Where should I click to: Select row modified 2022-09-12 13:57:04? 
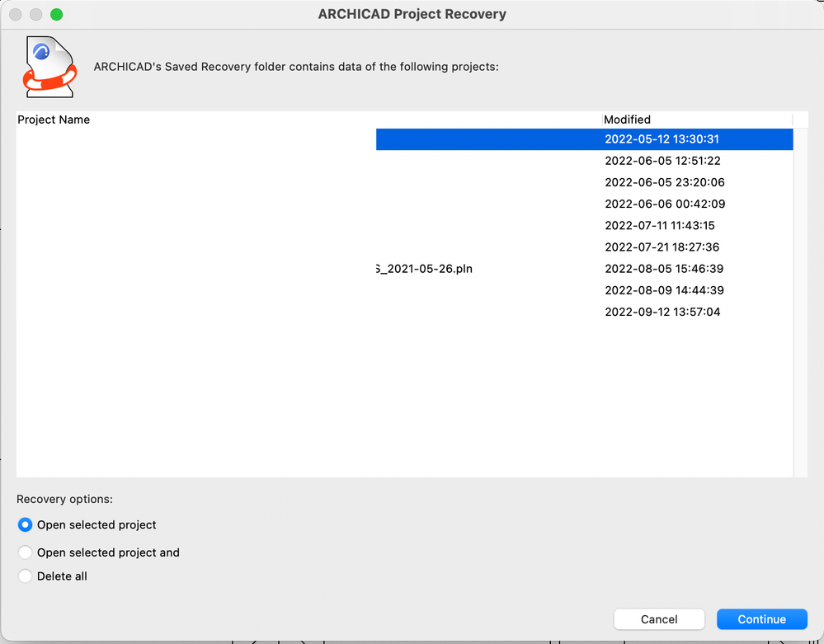[x=405, y=312]
